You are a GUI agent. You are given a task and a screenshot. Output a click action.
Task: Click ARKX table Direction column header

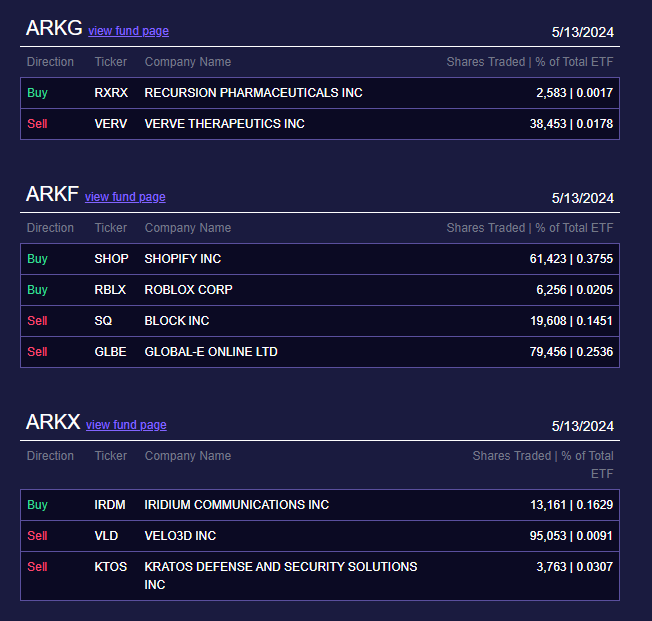pyautogui.click(x=50, y=456)
